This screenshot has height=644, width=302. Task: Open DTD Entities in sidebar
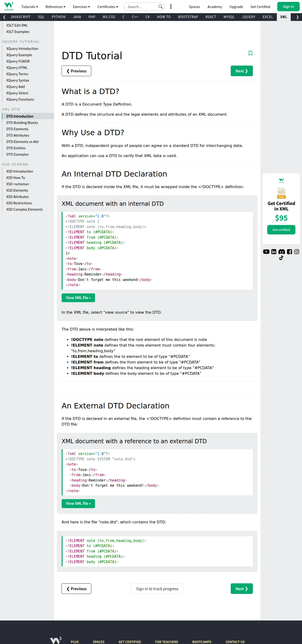pyautogui.click(x=28, y=148)
